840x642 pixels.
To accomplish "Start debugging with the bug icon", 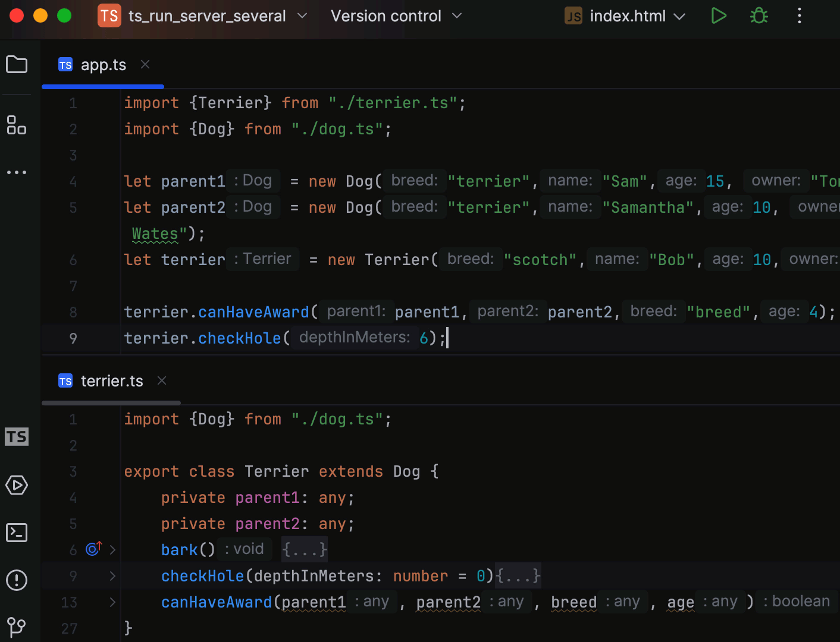I will click(758, 15).
